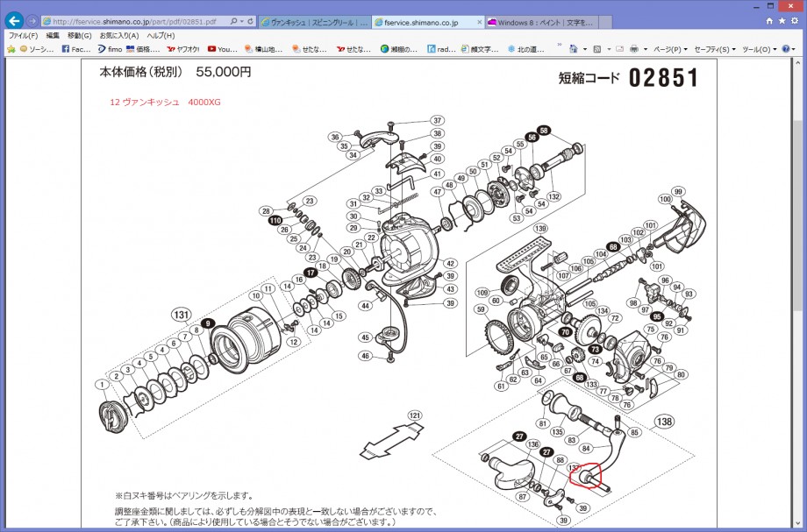807x532 pixels.
Task: Click part number 131 in the diagram
Action: [182, 315]
